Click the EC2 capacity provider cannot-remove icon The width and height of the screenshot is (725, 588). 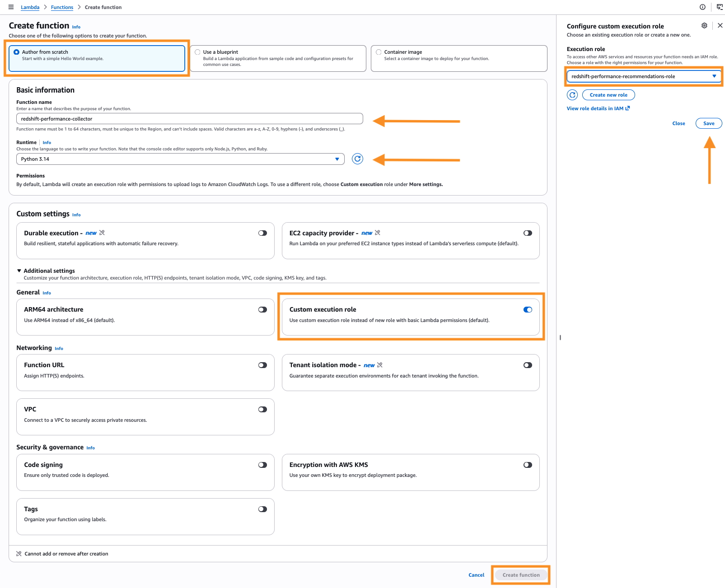[x=378, y=233]
